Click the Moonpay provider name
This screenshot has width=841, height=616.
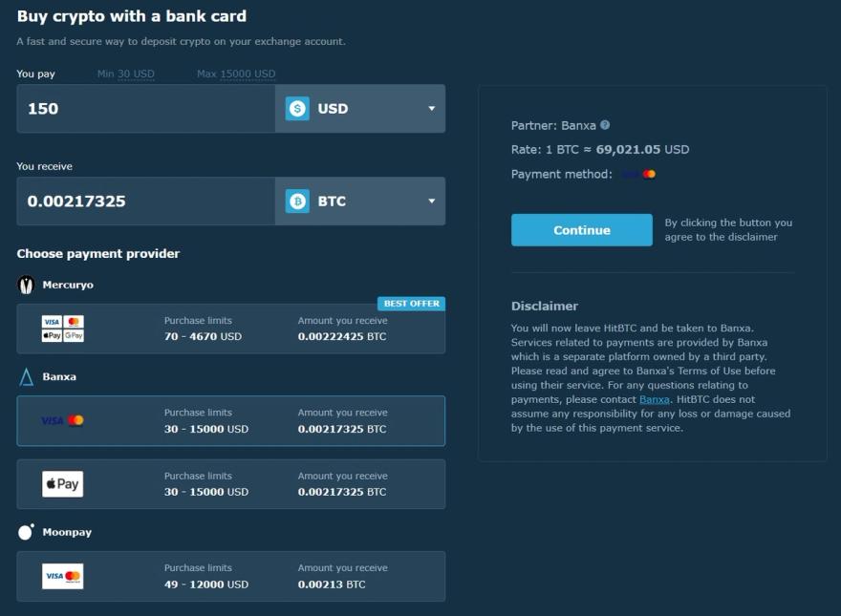(67, 532)
